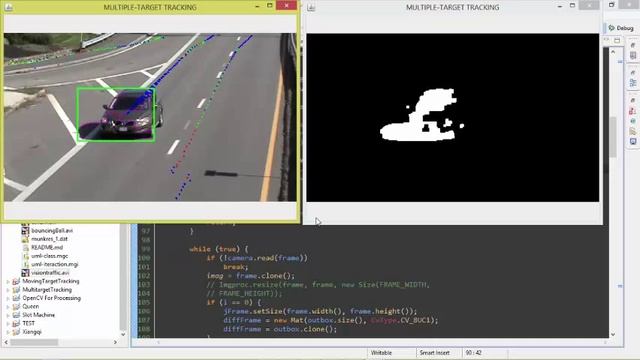
Task: Click the editor's vertical scroll down arrow
Action: (613, 334)
